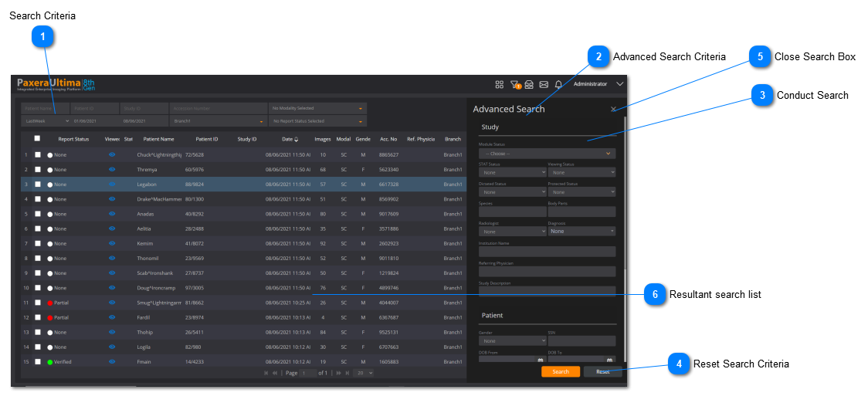The image size is (868, 396).
Task: Go to the last page of results
Action: [x=348, y=373]
